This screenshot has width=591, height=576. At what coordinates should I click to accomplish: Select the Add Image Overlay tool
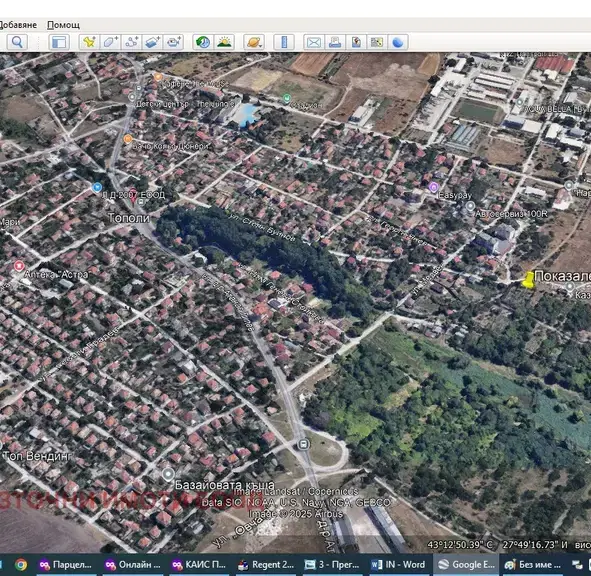(152, 42)
